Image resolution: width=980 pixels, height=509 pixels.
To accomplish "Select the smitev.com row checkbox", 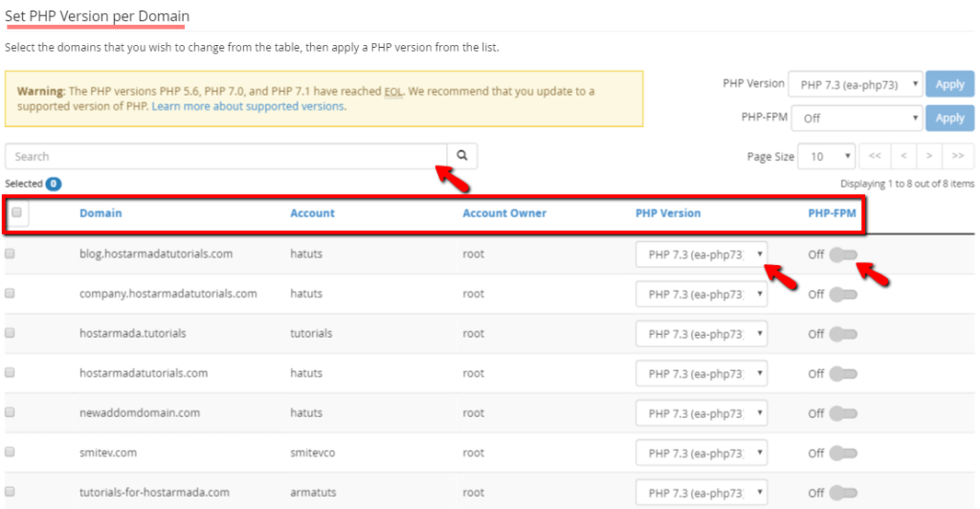I will (x=10, y=453).
